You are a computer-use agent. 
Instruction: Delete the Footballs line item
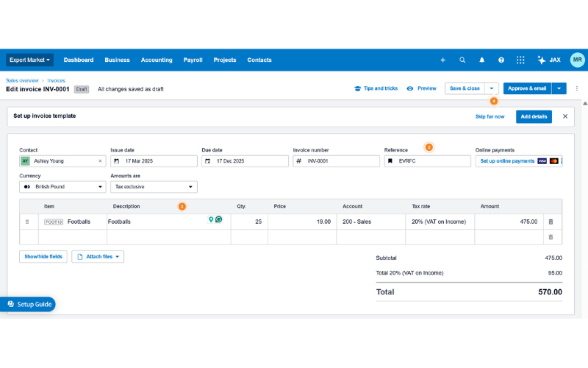pos(551,222)
